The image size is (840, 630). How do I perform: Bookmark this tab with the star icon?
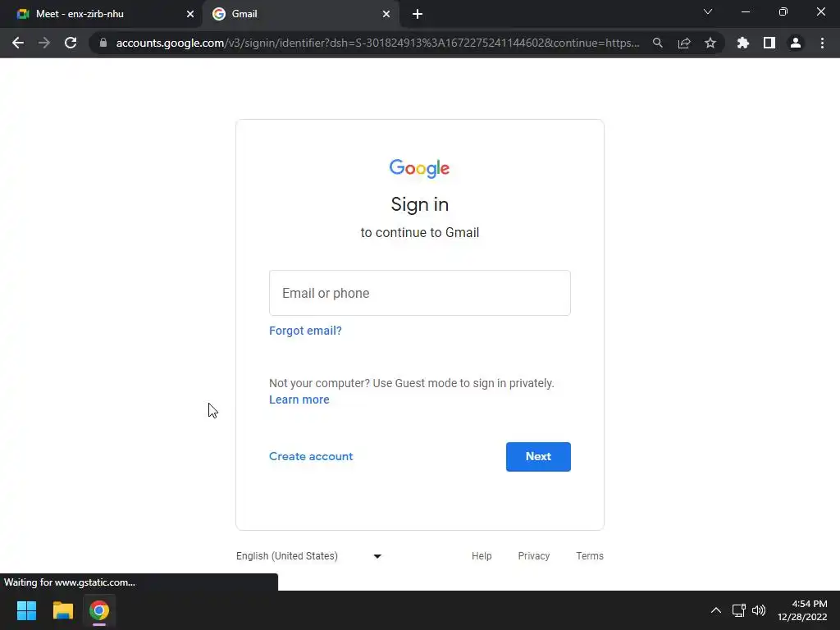coord(710,43)
